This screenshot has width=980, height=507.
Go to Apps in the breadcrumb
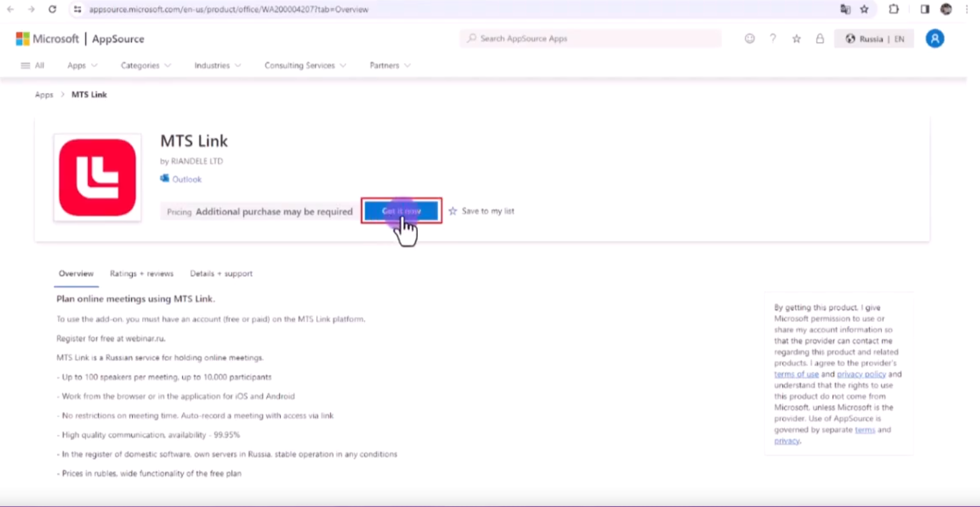point(44,94)
